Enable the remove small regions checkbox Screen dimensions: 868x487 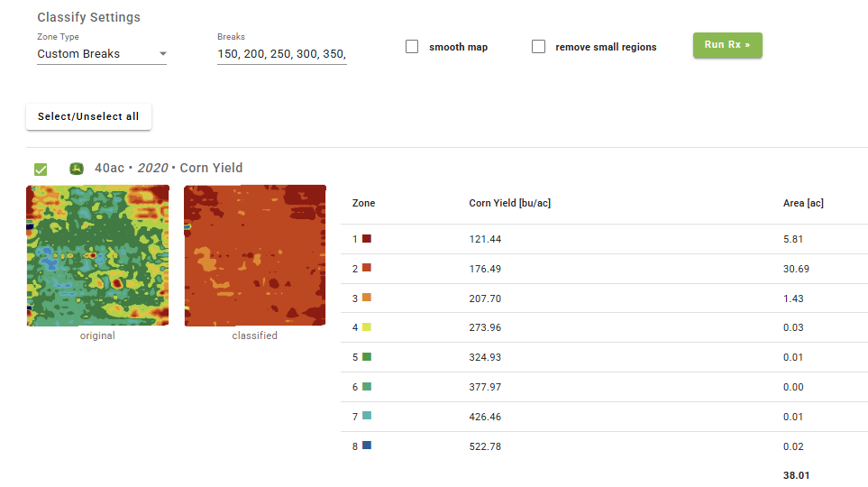pos(538,47)
